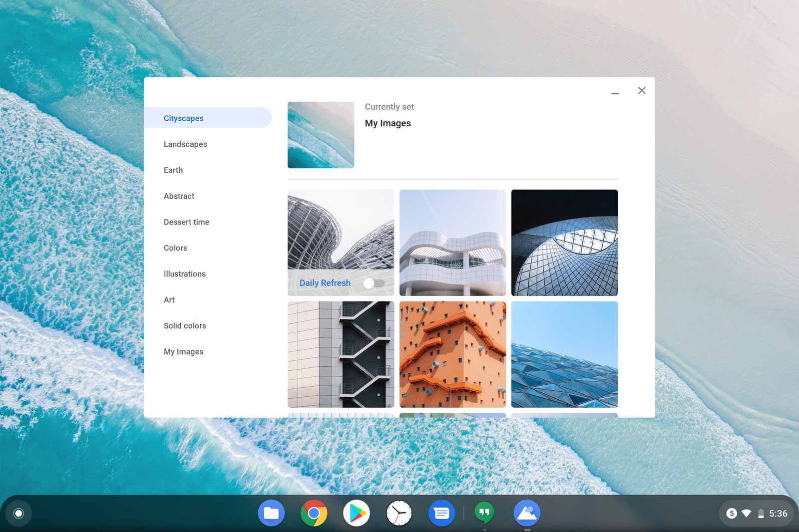Open the My Images category
The width and height of the screenshot is (799, 532).
183,352
